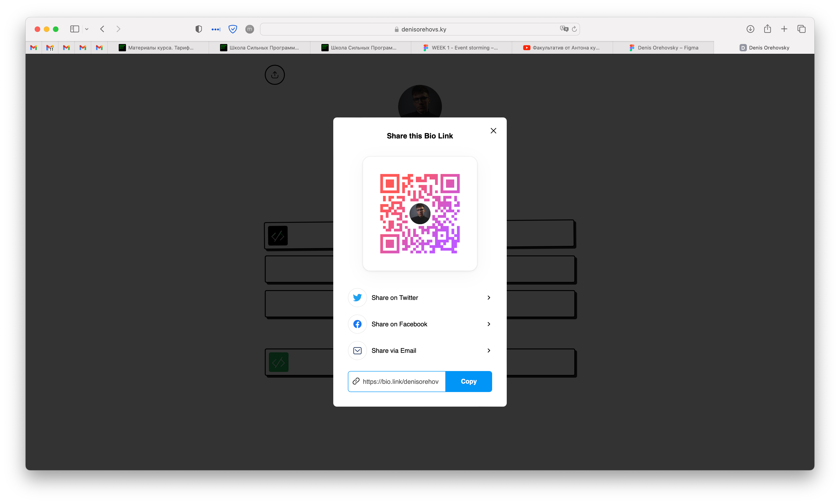840x504 pixels.
Task: Switch to Школа Сильных Програм... tab next to the WEEK 1 tab
Action: click(x=361, y=47)
